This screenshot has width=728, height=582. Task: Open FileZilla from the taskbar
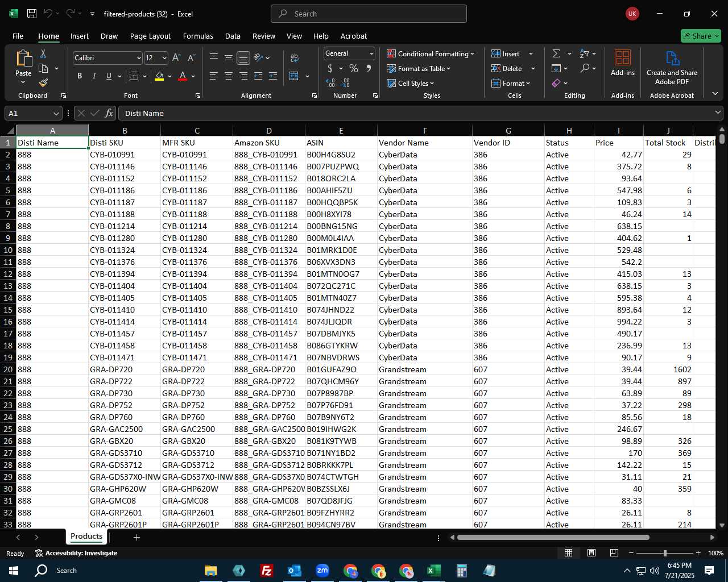tap(266, 570)
